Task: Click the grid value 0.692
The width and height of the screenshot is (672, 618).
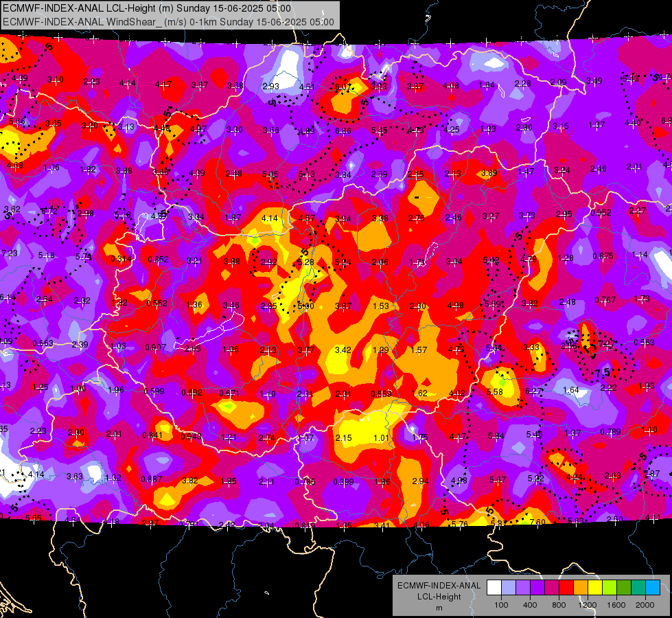Action: 192,392
